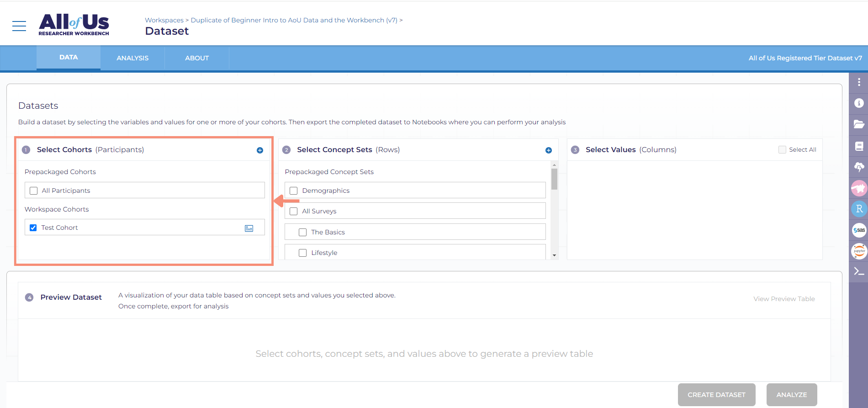The height and width of the screenshot is (408, 868).
Task: Click 'All of Us Registered Tier Dataset v7' text
Action: pyautogui.click(x=805, y=58)
